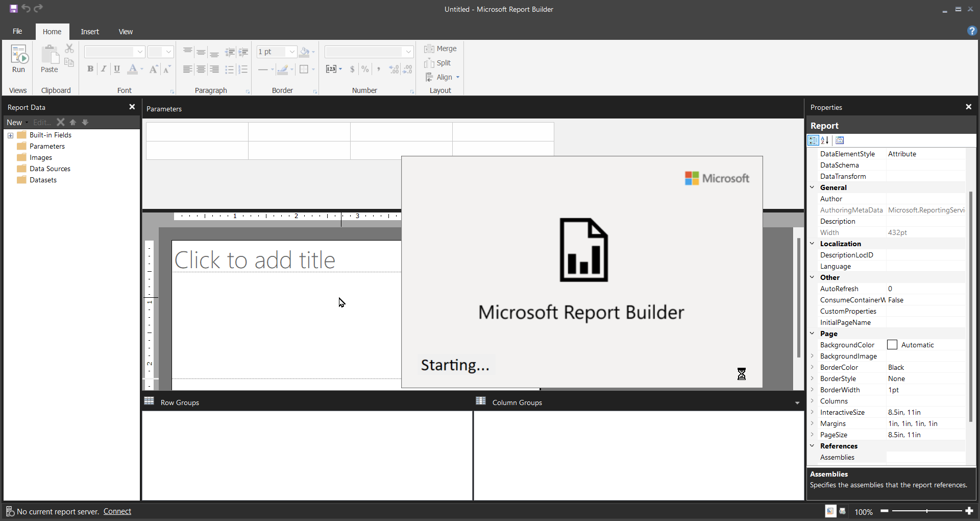Click Decrease indent icon
980x521 pixels.
click(x=230, y=52)
